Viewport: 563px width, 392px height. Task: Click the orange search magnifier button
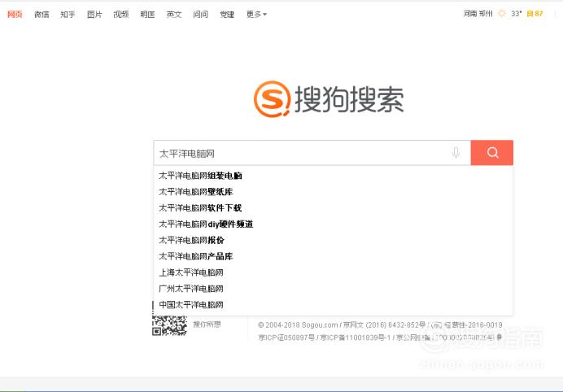[x=492, y=153]
